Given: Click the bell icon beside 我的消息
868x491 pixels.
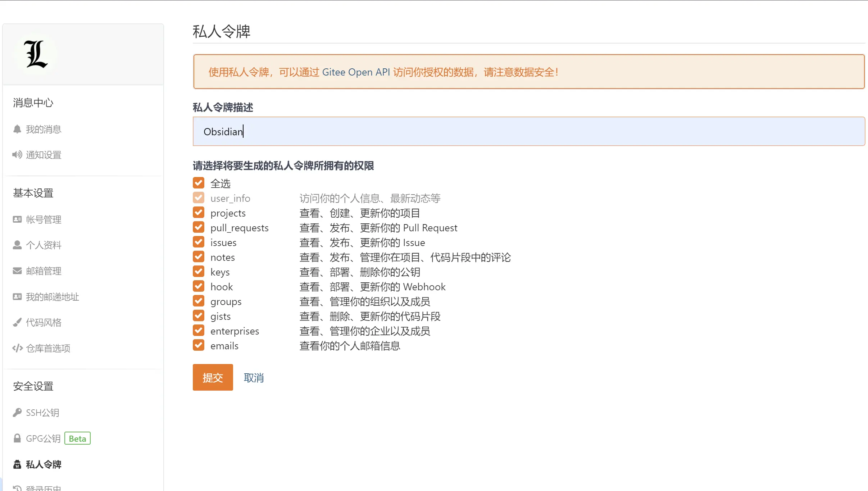Looking at the screenshot, I should 17,129.
